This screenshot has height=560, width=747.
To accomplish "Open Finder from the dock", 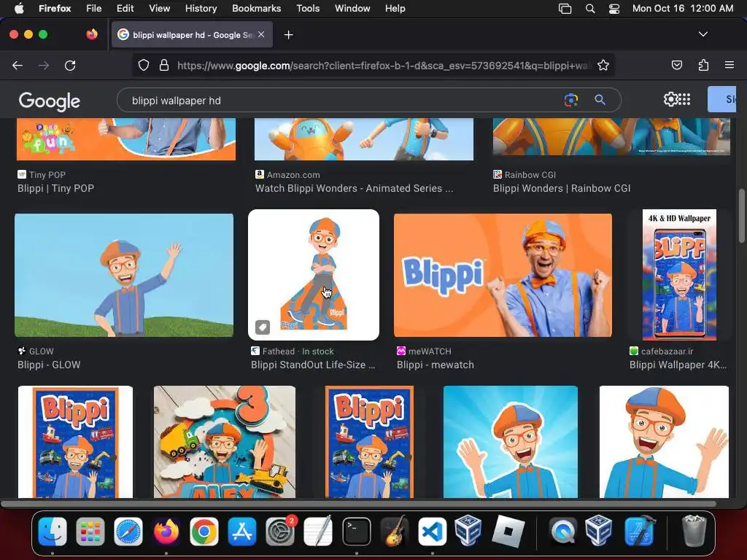I will [53, 531].
